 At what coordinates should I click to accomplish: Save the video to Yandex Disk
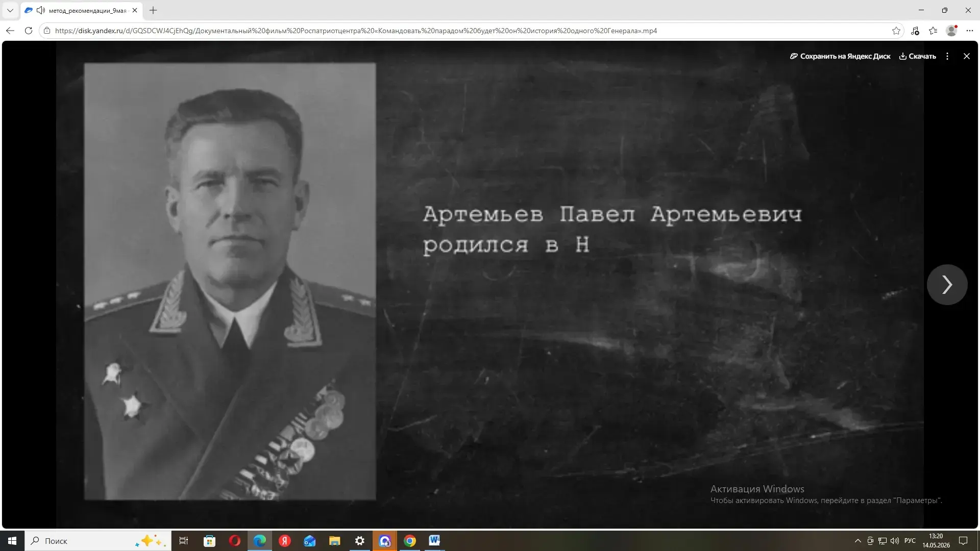[x=840, y=56]
